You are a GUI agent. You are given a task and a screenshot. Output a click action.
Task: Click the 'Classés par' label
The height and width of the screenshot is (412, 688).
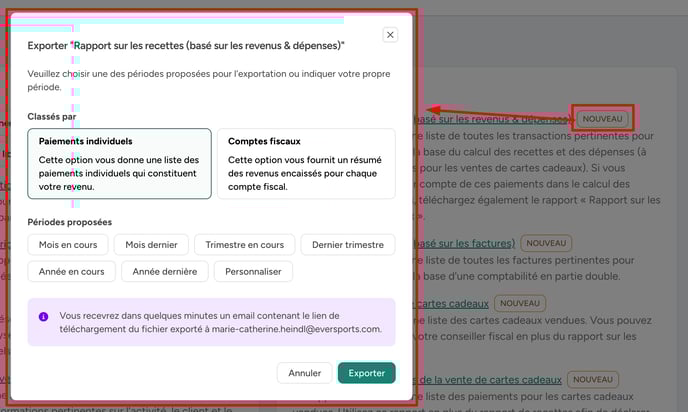52,117
